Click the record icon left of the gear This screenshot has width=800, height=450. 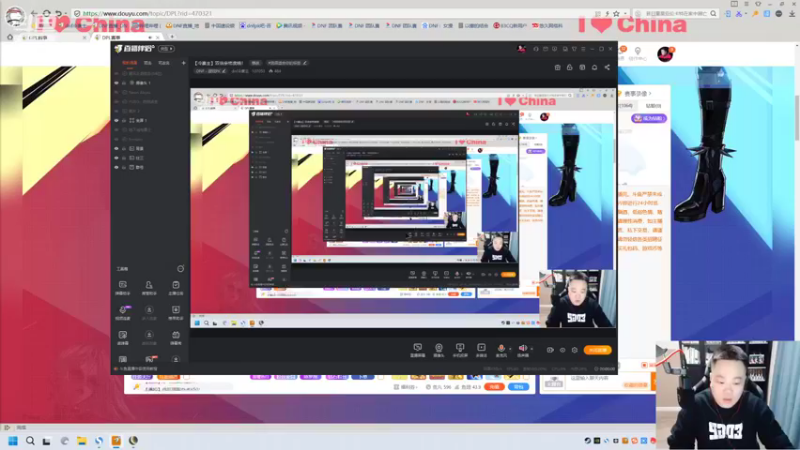point(550,350)
